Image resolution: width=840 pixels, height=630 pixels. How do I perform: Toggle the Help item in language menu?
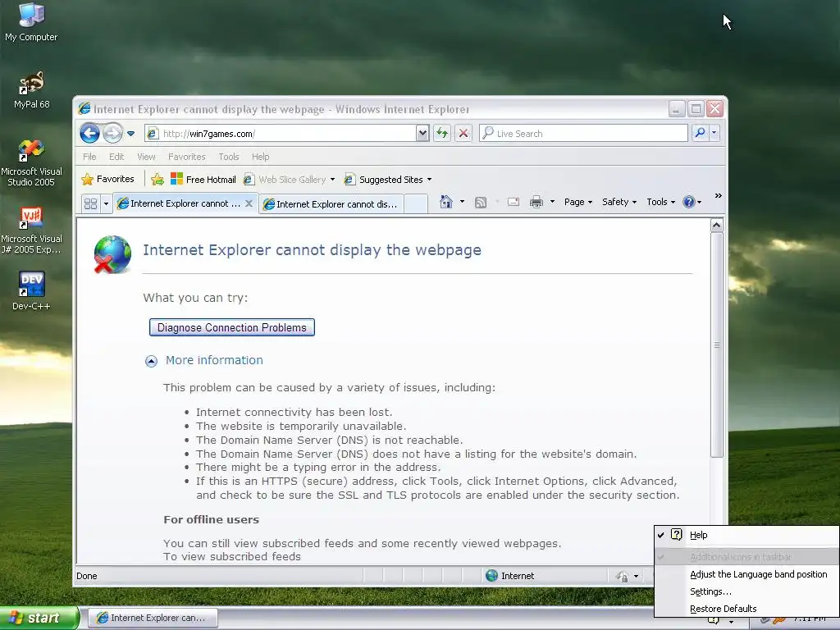[x=746, y=535]
